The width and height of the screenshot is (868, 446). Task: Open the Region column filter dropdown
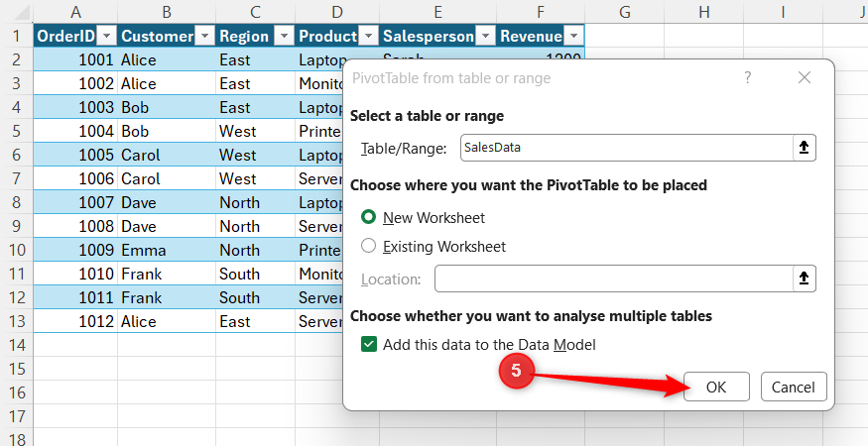(284, 37)
